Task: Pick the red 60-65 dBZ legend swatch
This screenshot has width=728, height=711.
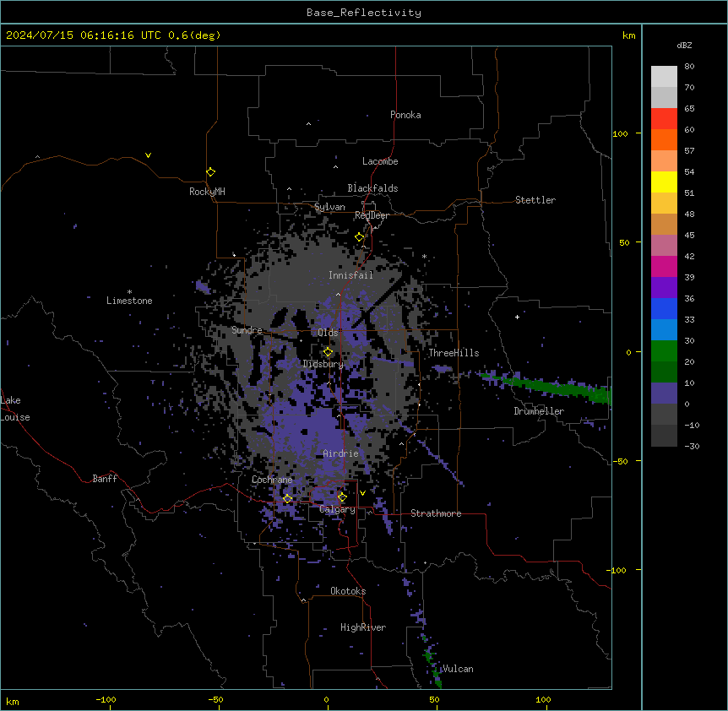Action: [x=664, y=119]
